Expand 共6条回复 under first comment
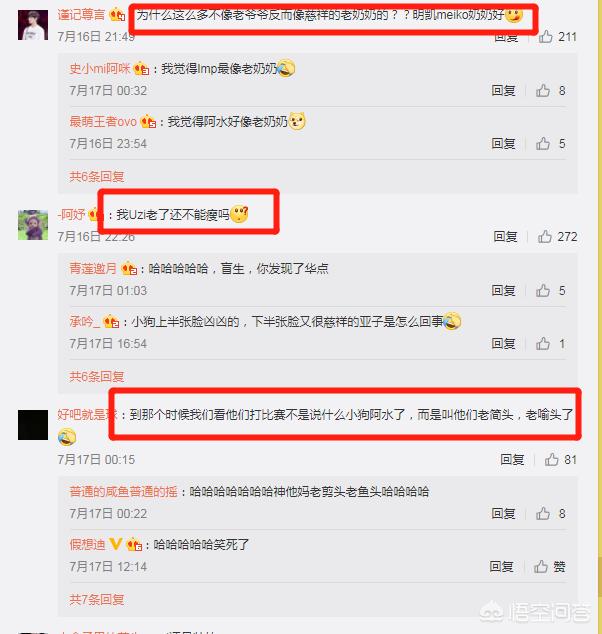Image resolution: width=602 pixels, height=634 pixels. click(97, 176)
